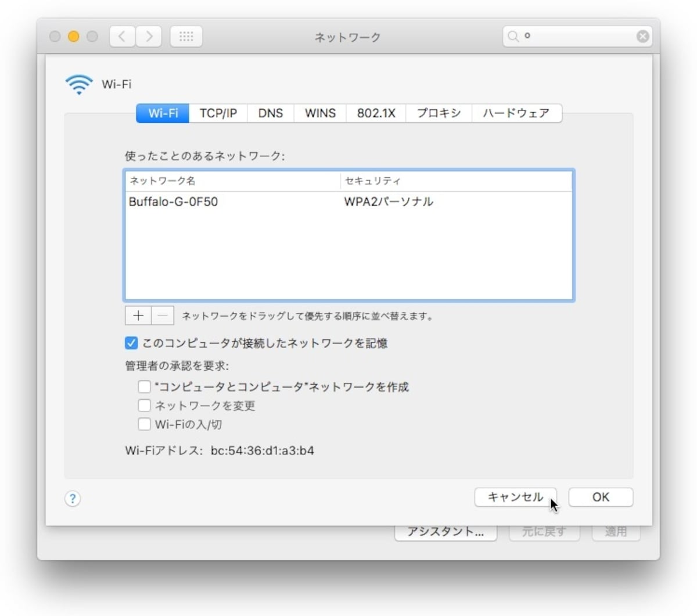Add a network with the plus button
Viewport: 697px width, 616px height.
138,316
